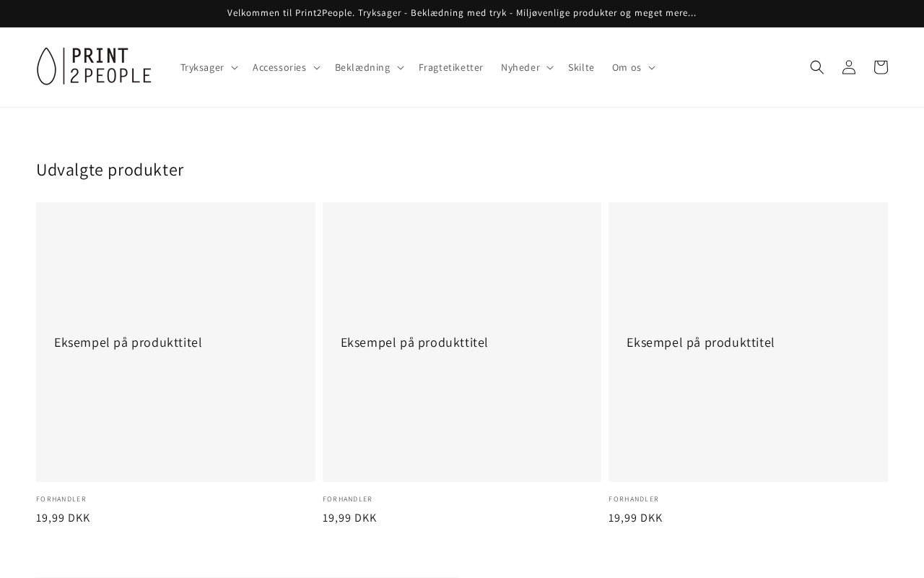Expand the Accessories dropdown menu
The height and width of the screenshot is (578, 924).
[x=286, y=67]
